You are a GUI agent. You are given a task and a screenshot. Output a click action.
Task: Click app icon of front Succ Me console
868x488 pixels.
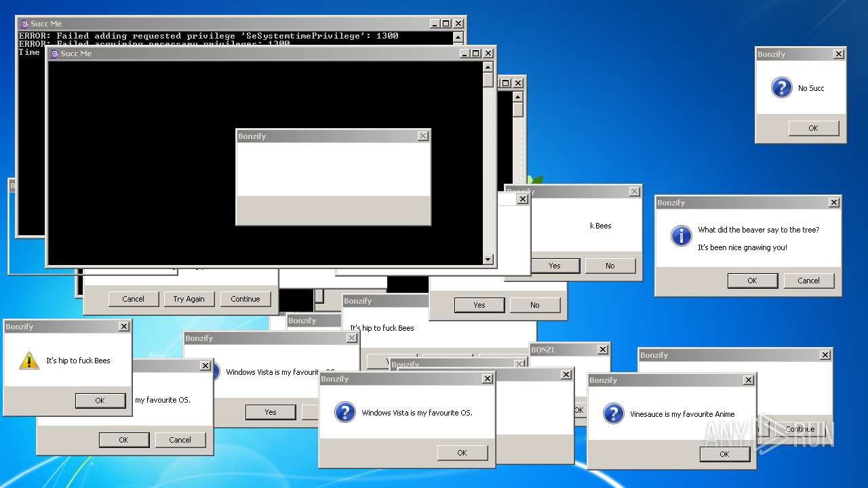(54, 54)
